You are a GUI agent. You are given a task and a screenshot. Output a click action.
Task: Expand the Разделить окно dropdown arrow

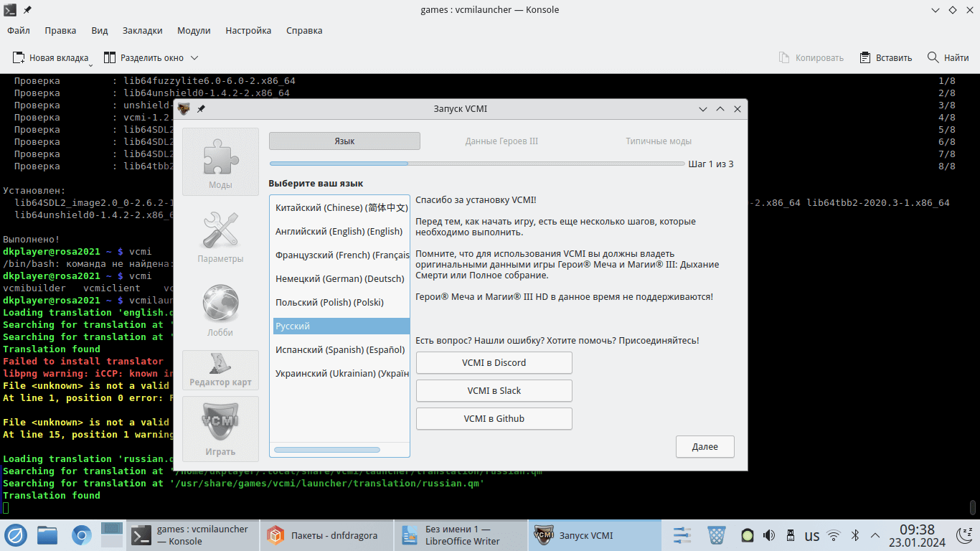click(x=194, y=57)
